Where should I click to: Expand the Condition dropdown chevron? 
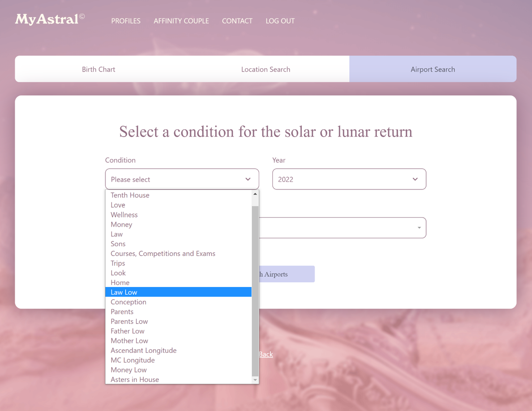pos(248,179)
